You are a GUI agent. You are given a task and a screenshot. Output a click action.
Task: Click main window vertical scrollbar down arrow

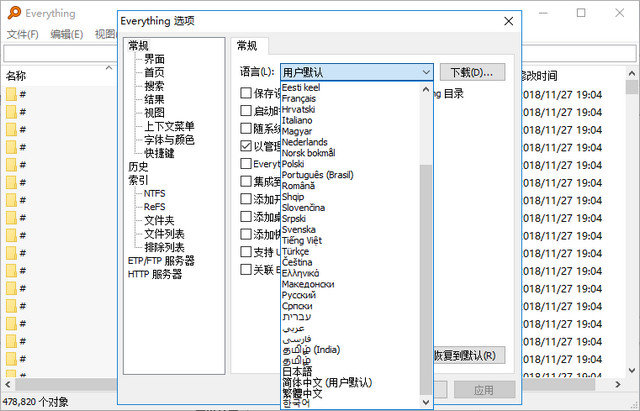[x=632, y=371]
